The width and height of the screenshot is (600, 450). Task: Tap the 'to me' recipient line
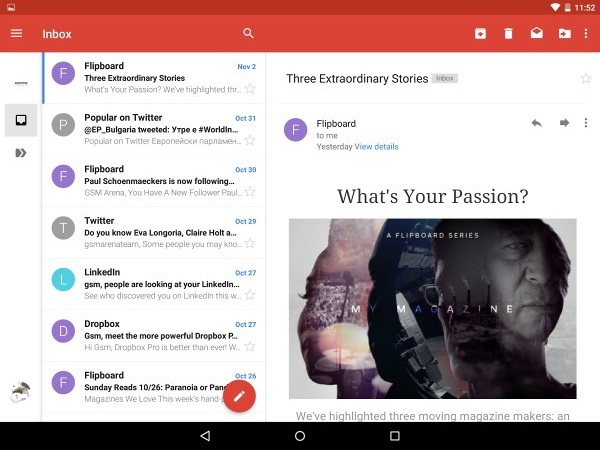coord(327,135)
